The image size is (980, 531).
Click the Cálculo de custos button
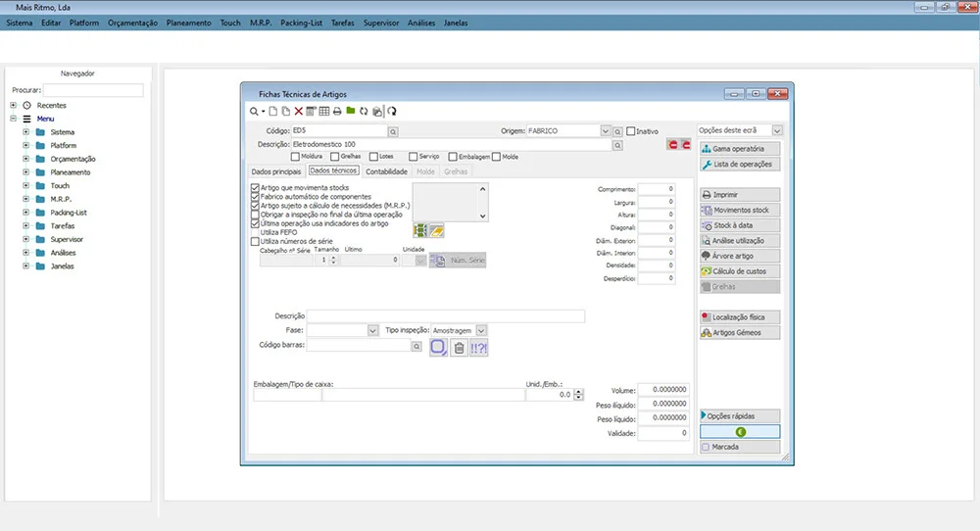tap(740, 271)
